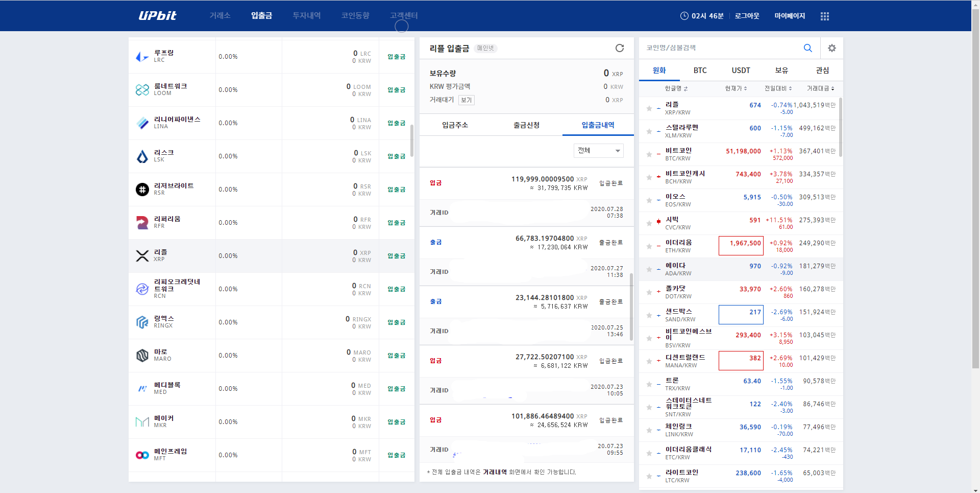
Task: Toggle favorite star for ETH/KRW
Action: click(649, 246)
